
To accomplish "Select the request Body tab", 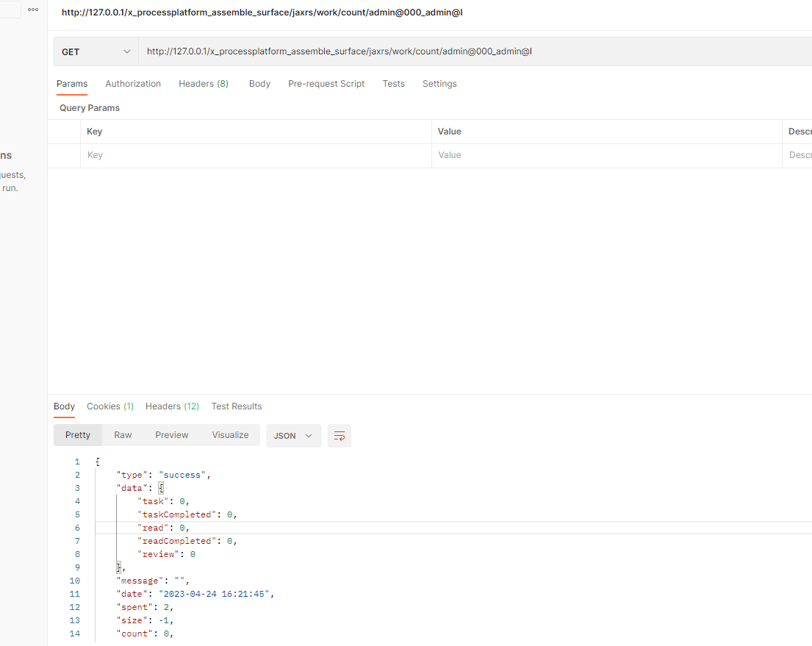I will pos(259,84).
